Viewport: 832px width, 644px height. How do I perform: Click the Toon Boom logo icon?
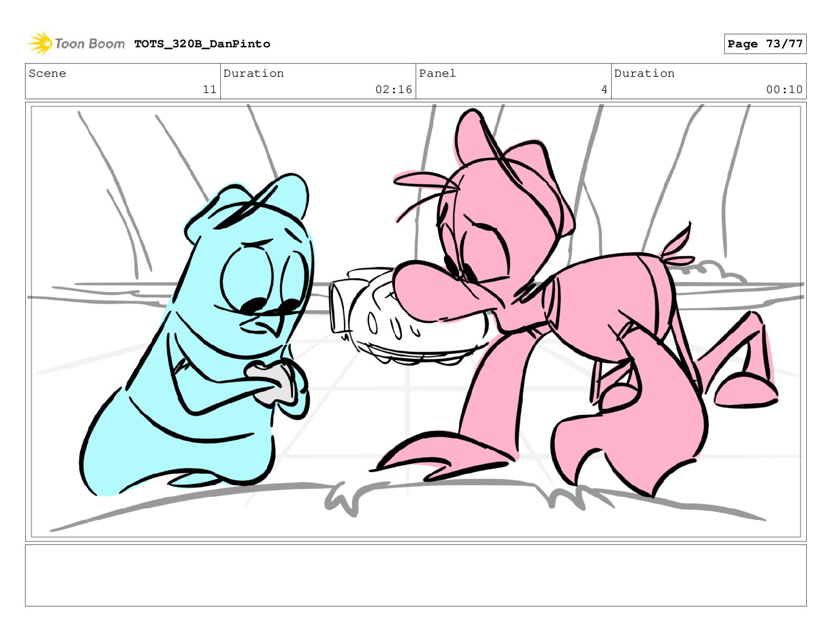coord(40,43)
